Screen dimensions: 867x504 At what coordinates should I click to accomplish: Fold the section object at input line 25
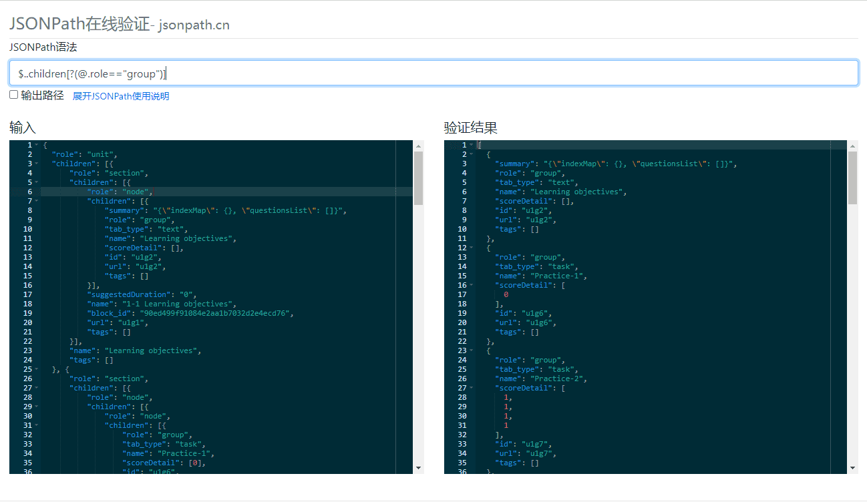36,370
